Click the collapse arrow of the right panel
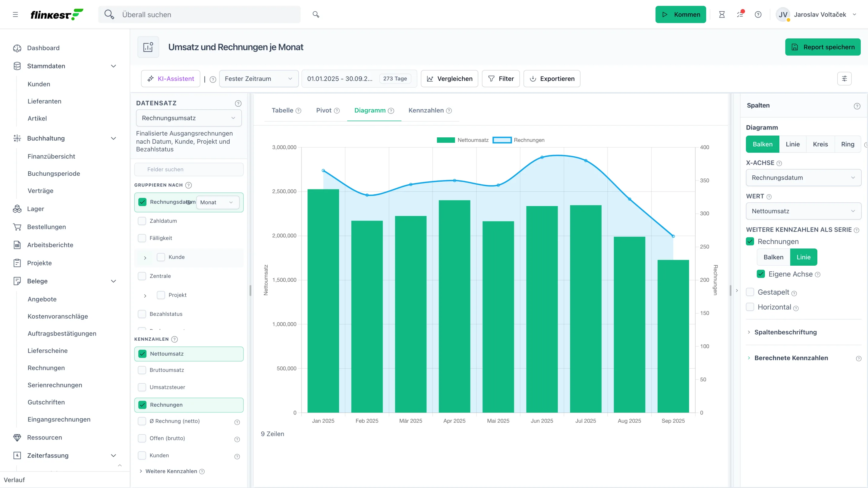Screen dimensions: 868x488 point(737,290)
